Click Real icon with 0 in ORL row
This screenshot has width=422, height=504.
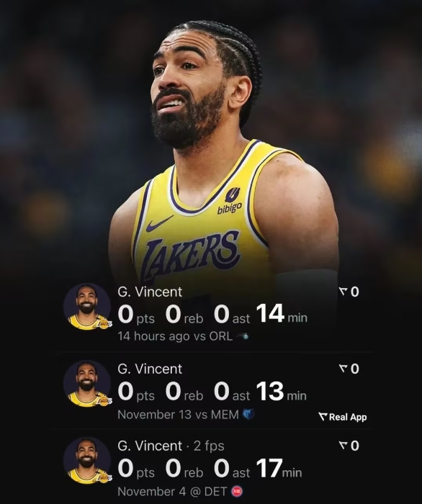pos(349,292)
